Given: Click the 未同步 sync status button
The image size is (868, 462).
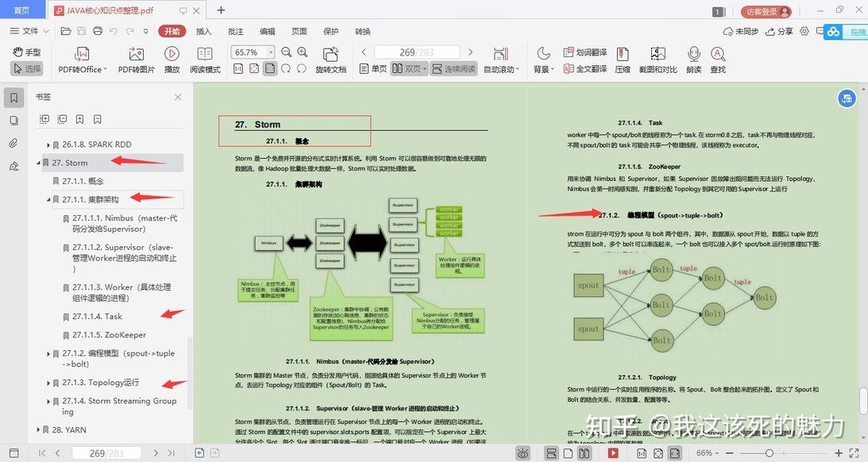Looking at the screenshot, I should click(741, 31).
